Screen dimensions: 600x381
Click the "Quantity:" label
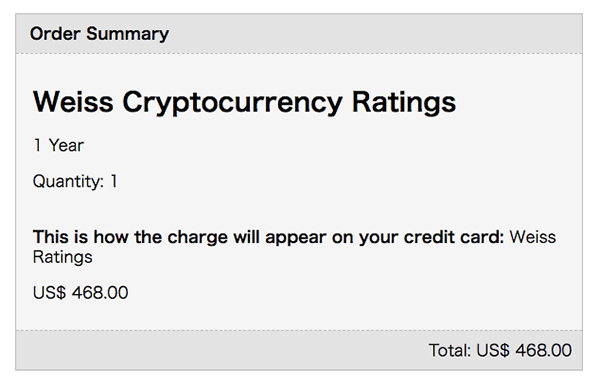pyautogui.click(x=68, y=182)
